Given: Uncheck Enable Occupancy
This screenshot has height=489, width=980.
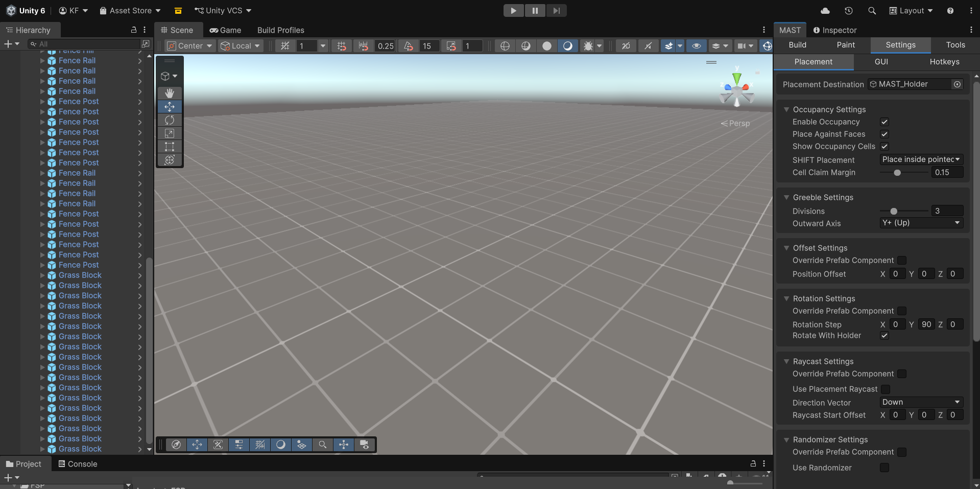Looking at the screenshot, I should point(885,122).
